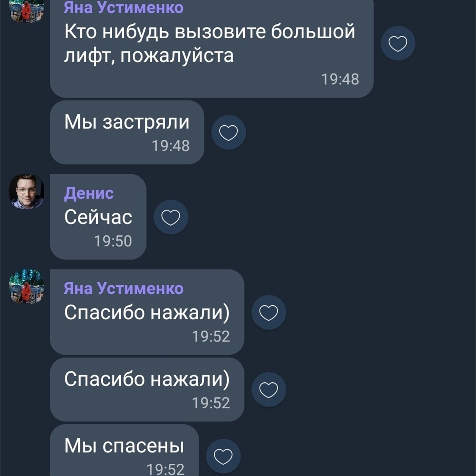Select the Спасибо нажали) bubble with sender name
476x476 pixels.
coord(147,312)
